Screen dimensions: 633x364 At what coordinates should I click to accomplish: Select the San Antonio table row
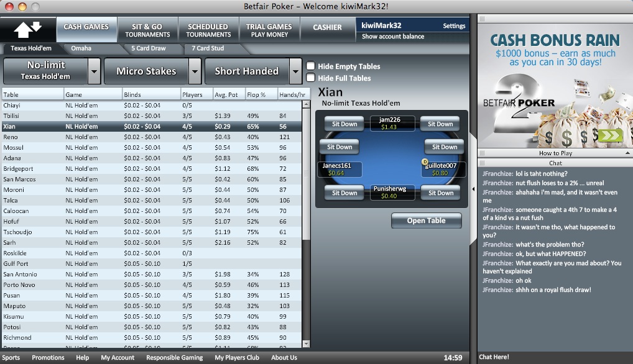click(x=152, y=274)
